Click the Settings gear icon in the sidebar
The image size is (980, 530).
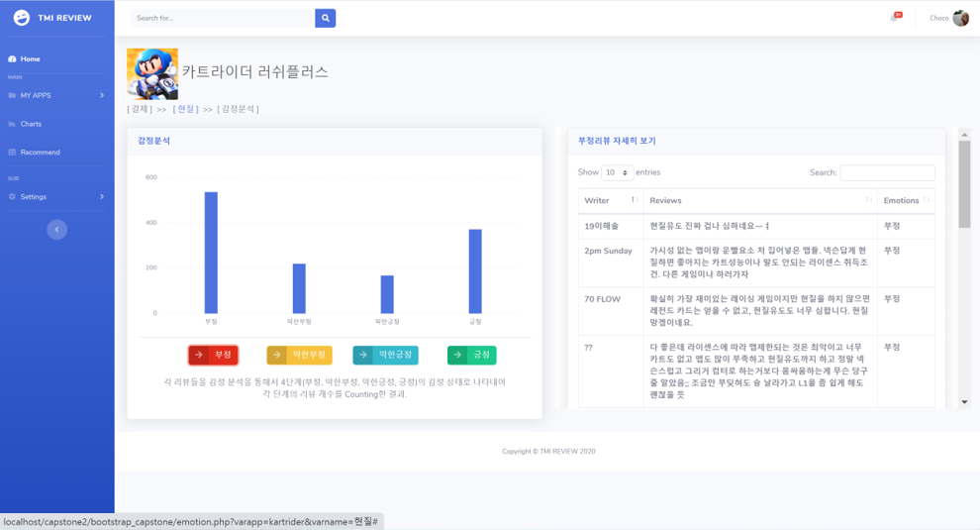[12, 196]
